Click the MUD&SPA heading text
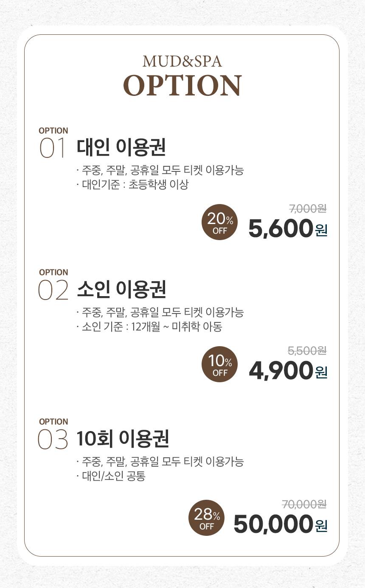 (182, 62)
